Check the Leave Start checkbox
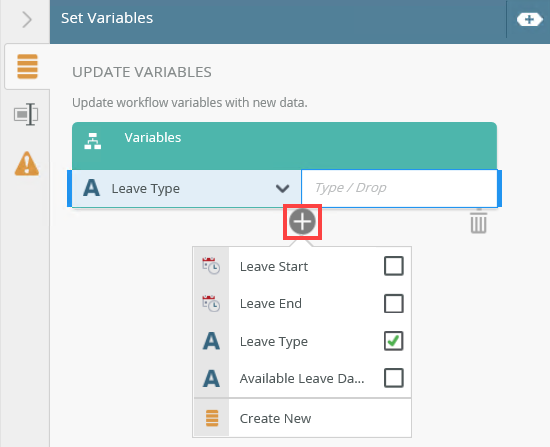 click(394, 266)
